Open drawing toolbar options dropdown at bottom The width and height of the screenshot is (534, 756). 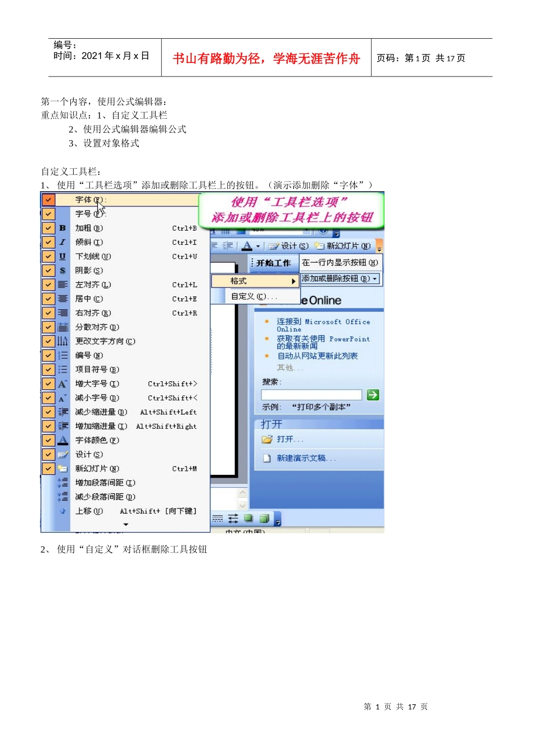point(278,519)
